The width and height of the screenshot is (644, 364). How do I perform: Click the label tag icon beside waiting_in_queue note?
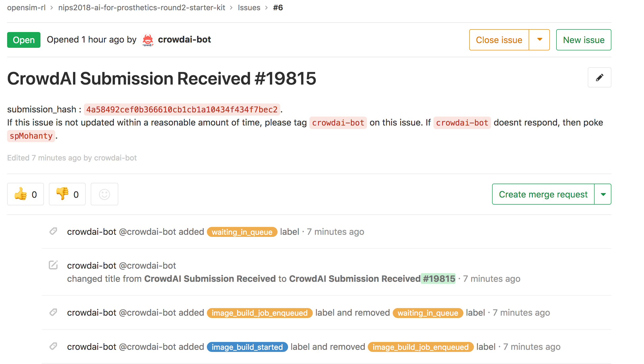[x=53, y=231]
